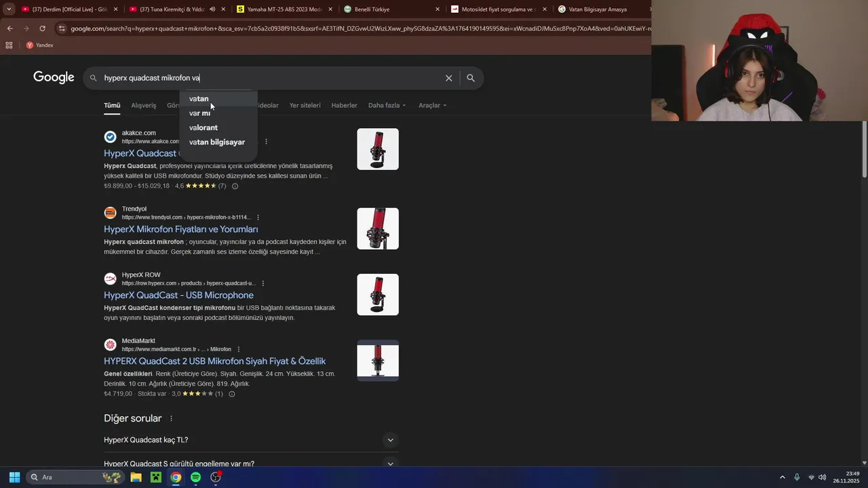This screenshot has height=488, width=868.
Task: Select the Haberler results tab
Action: point(344,105)
